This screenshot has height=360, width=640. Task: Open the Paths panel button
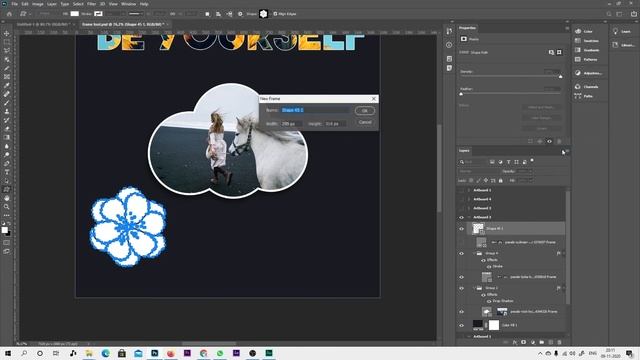(x=584, y=96)
